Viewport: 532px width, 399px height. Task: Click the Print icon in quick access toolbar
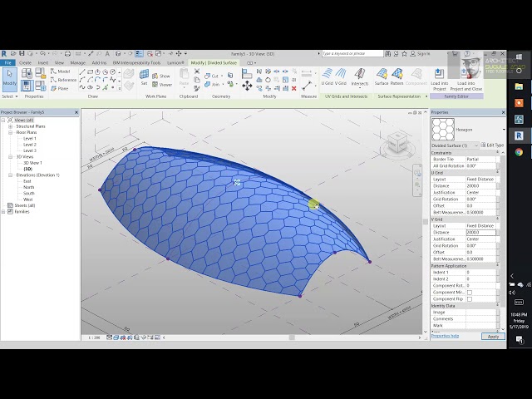click(67, 53)
